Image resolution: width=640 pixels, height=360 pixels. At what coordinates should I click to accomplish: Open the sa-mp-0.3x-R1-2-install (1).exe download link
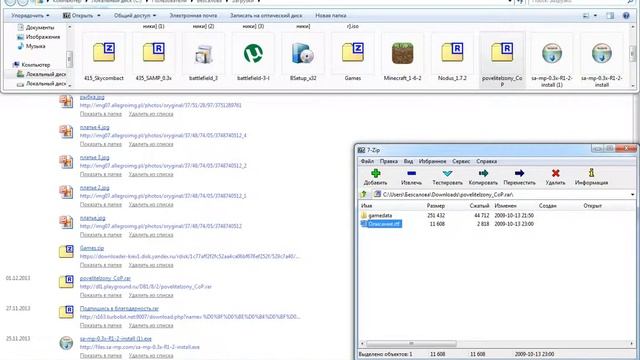click(x=116, y=339)
